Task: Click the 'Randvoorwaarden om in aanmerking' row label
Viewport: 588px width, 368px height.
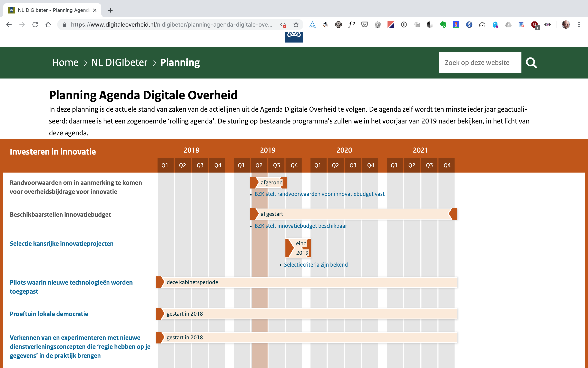Action: (76, 187)
